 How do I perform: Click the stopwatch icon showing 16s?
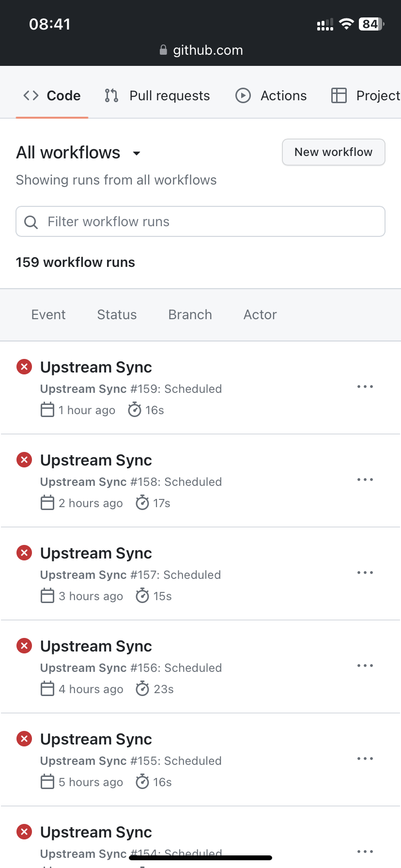tap(134, 410)
